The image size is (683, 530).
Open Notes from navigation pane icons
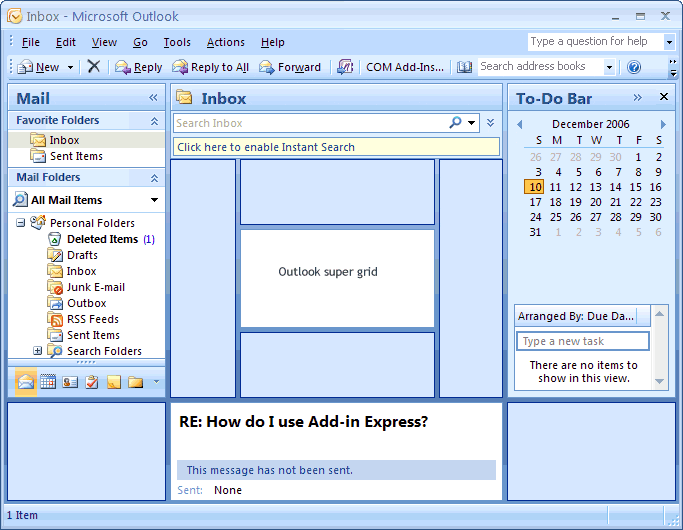[x=114, y=382]
